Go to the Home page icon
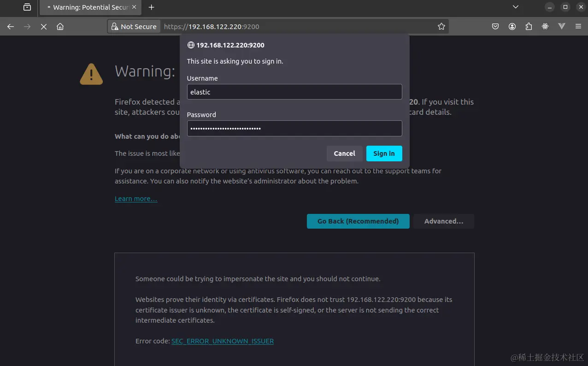This screenshot has width=588, height=366. pos(60,27)
